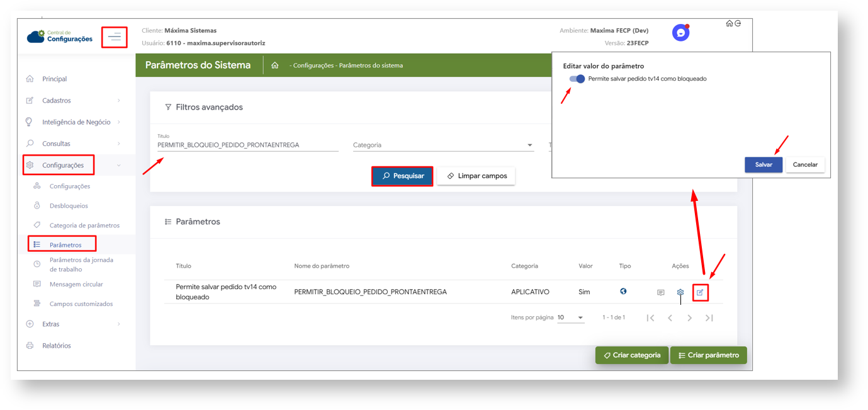Open the chat support bubble icon

[680, 33]
